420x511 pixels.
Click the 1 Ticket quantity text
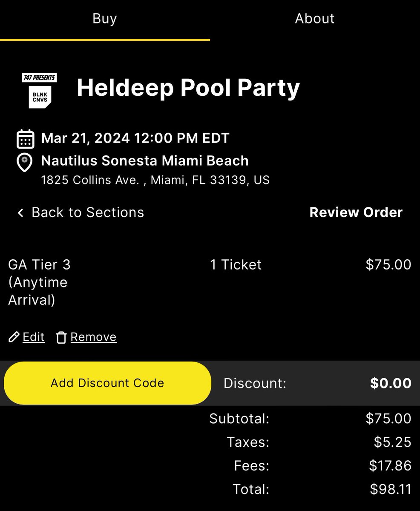236,265
